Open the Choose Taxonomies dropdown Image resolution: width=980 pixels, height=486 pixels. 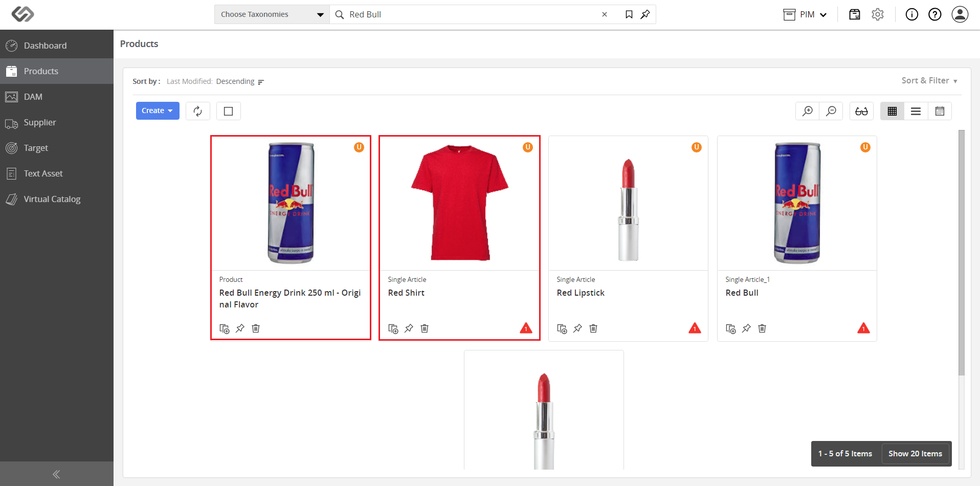tap(272, 14)
